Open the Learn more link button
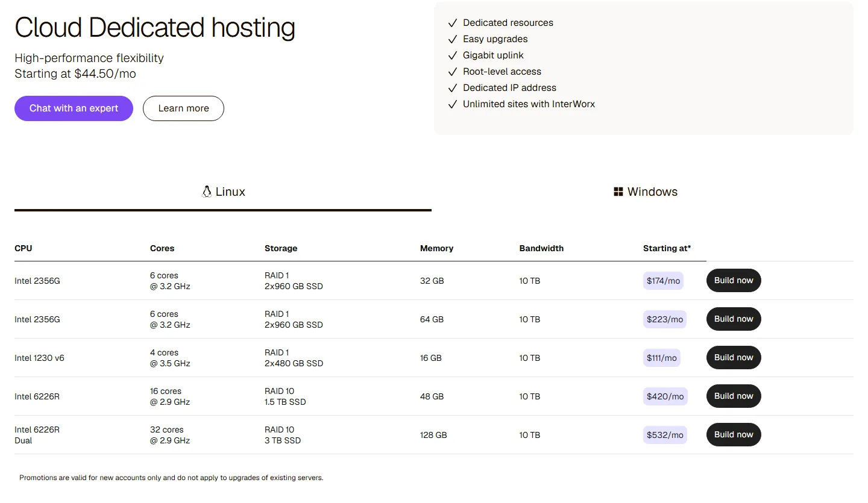 (183, 108)
